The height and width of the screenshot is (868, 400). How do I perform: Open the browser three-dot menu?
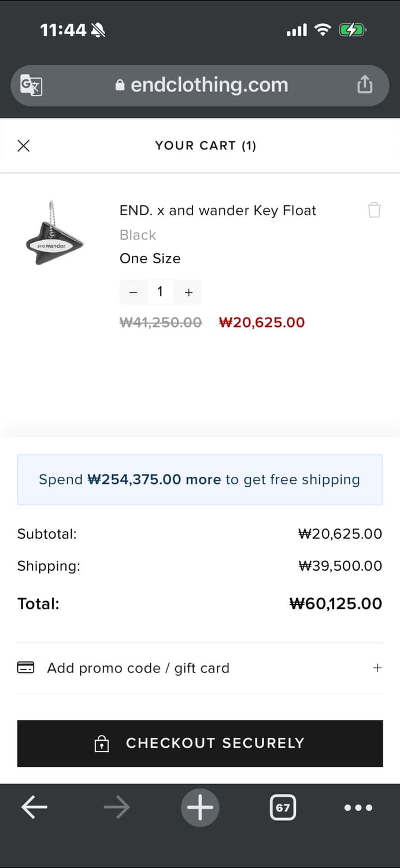coord(358,807)
